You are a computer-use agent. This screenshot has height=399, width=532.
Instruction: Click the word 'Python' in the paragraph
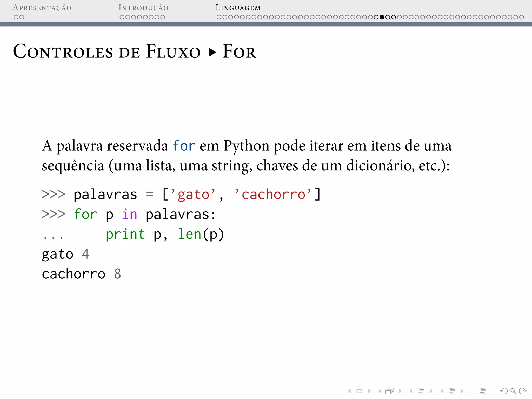click(x=247, y=146)
